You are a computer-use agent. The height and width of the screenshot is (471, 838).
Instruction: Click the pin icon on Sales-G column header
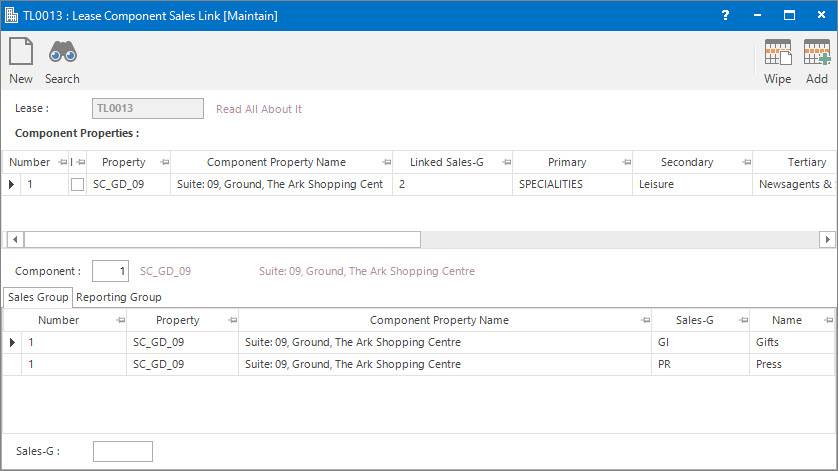tap(743, 320)
